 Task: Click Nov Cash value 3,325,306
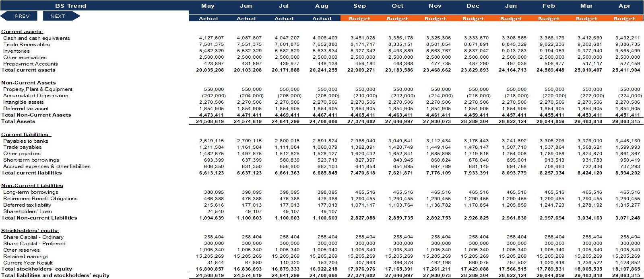click(x=438, y=38)
